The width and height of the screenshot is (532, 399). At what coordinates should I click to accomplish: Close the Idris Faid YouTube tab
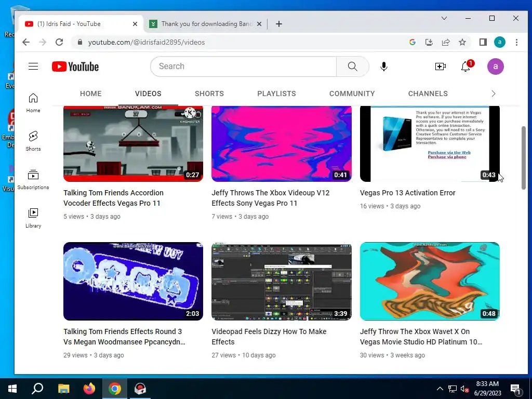pyautogui.click(x=135, y=24)
